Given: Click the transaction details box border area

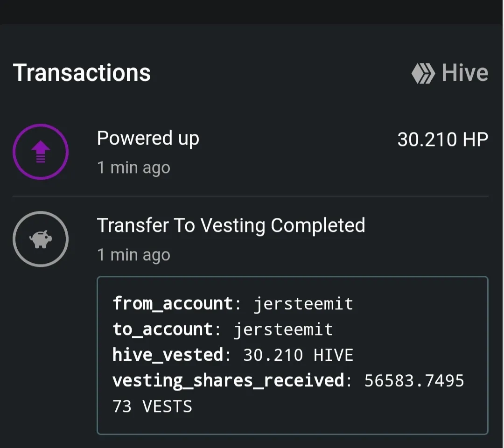Looking at the screenshot, I should tap(293, 356).
